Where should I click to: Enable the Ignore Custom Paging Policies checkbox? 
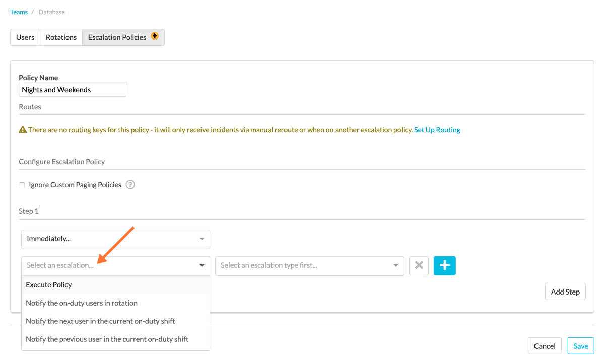pos(22,185)
